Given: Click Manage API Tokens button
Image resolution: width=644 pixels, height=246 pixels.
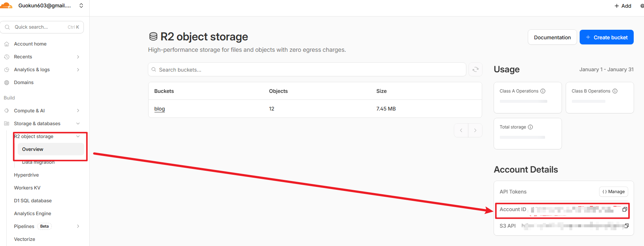Looking at the screenshot, I should point(613,192).
